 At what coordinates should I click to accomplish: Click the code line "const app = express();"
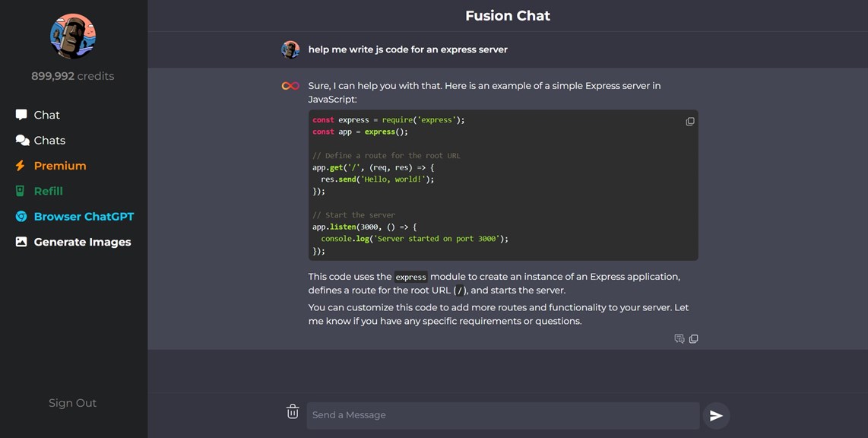tap(360, 132)
